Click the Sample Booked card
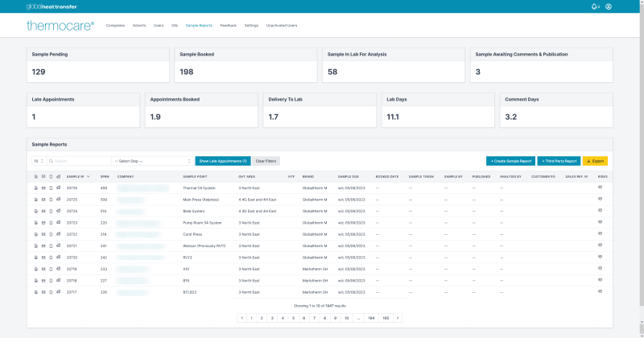The height and width of the screenshot is (338, 644). [246, 65]
